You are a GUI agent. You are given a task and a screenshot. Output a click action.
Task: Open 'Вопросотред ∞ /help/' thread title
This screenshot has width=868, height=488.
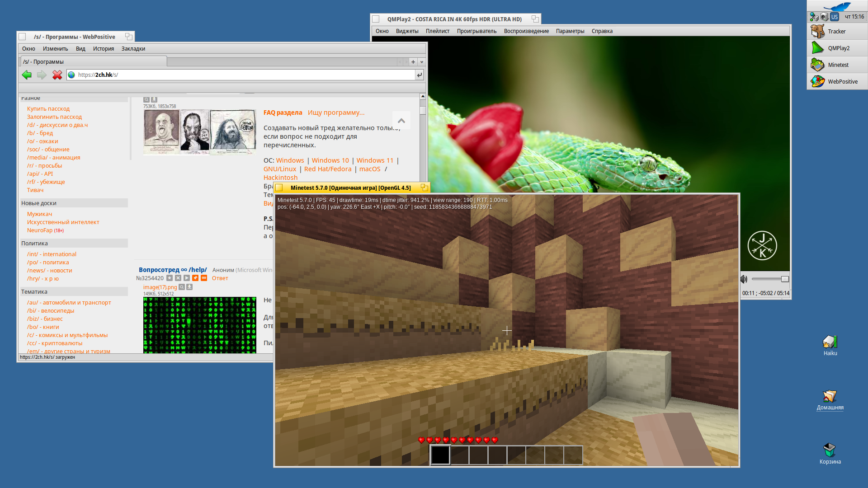point(173,270)
